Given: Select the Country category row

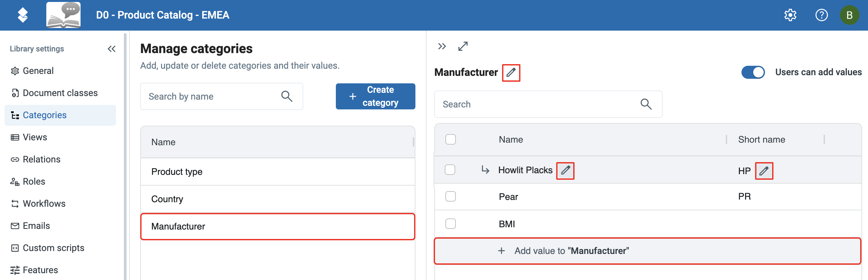Looking at the screenshot, I should point(278,199).
